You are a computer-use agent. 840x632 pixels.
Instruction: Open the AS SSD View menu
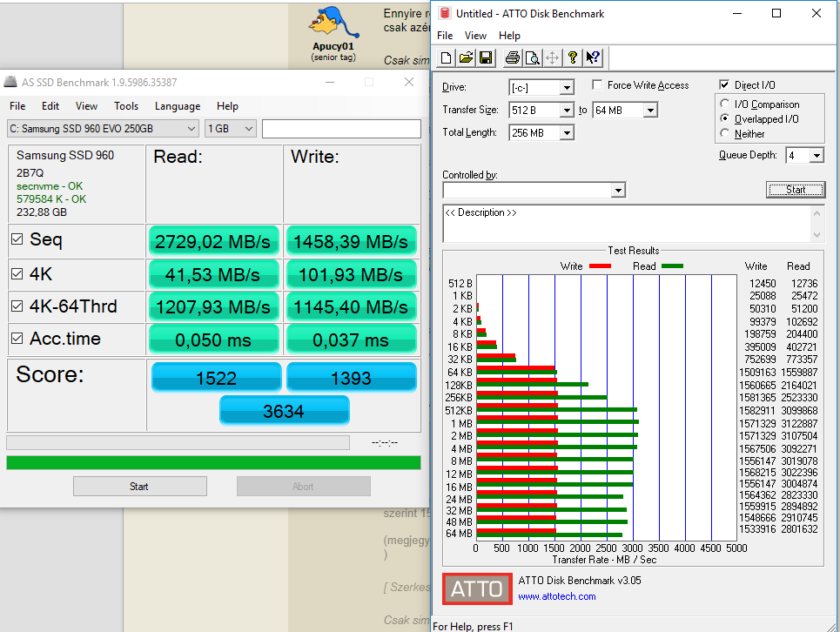(x=86, y=106)
